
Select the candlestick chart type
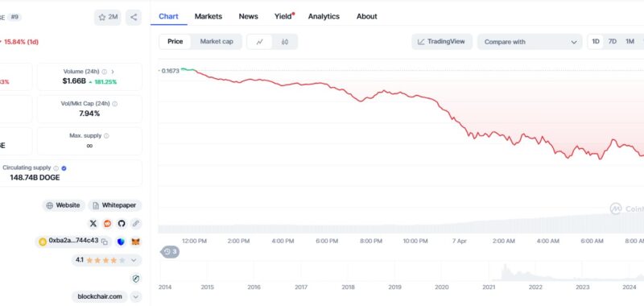(285, 42)
